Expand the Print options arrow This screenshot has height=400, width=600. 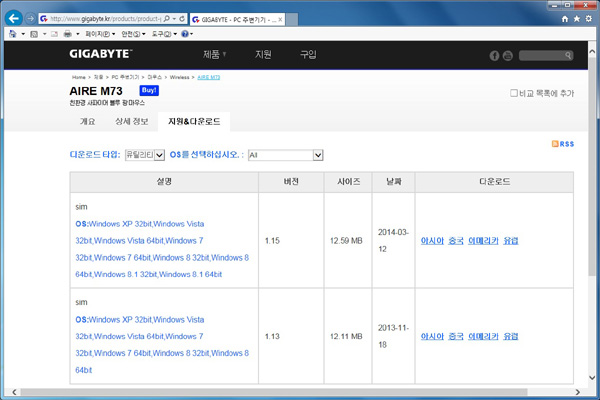click(78, 34)
